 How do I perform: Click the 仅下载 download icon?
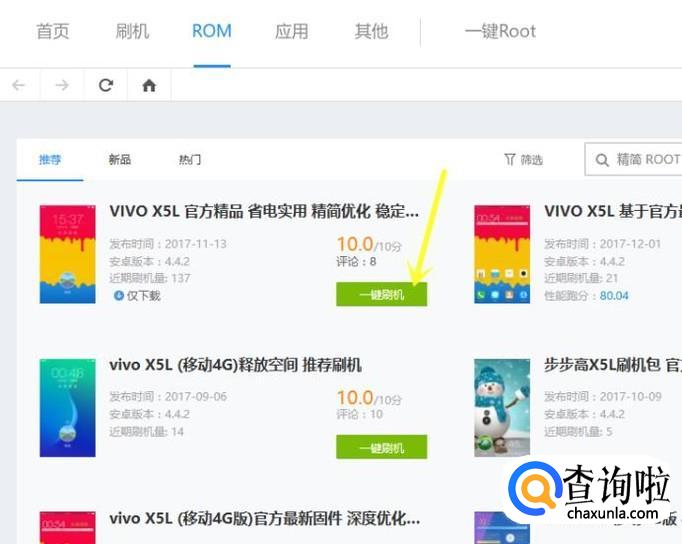(119, 296)
